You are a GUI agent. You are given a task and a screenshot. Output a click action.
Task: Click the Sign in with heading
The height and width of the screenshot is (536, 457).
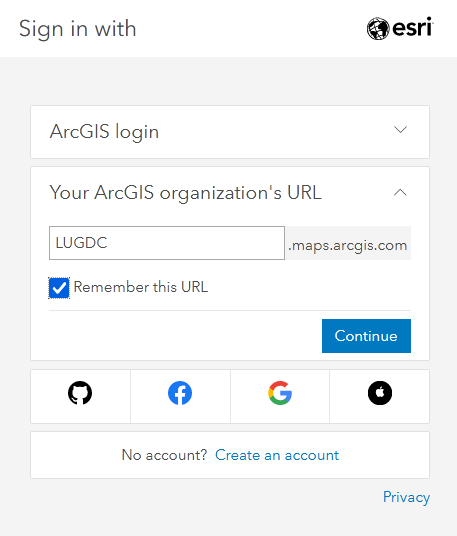pyautogui.click(x=78, y=29)
